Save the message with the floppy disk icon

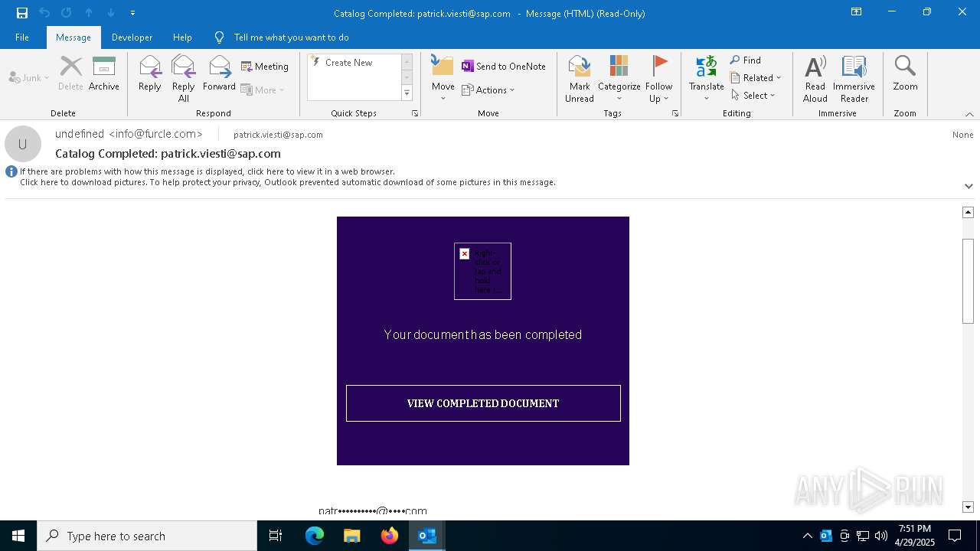click(21, 13)
